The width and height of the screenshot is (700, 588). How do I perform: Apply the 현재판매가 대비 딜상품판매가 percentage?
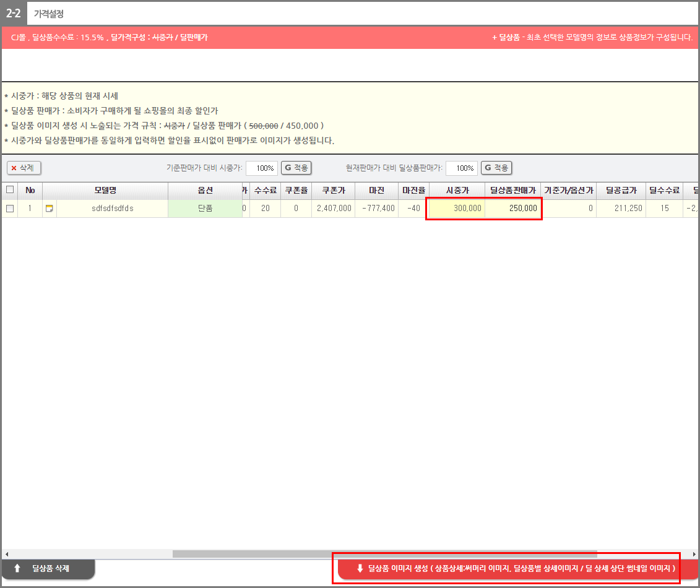click(496, 168)
